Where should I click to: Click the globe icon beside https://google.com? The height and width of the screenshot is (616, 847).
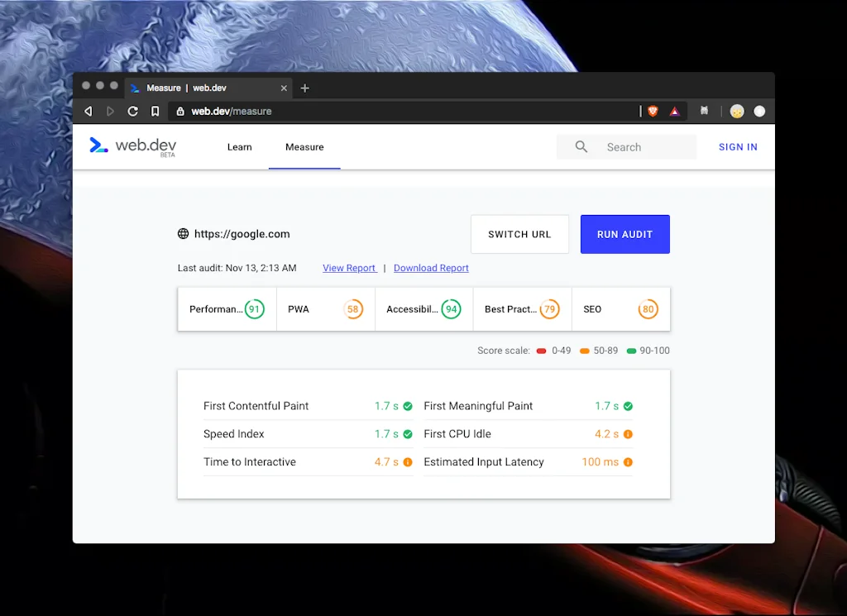(183, 234)
